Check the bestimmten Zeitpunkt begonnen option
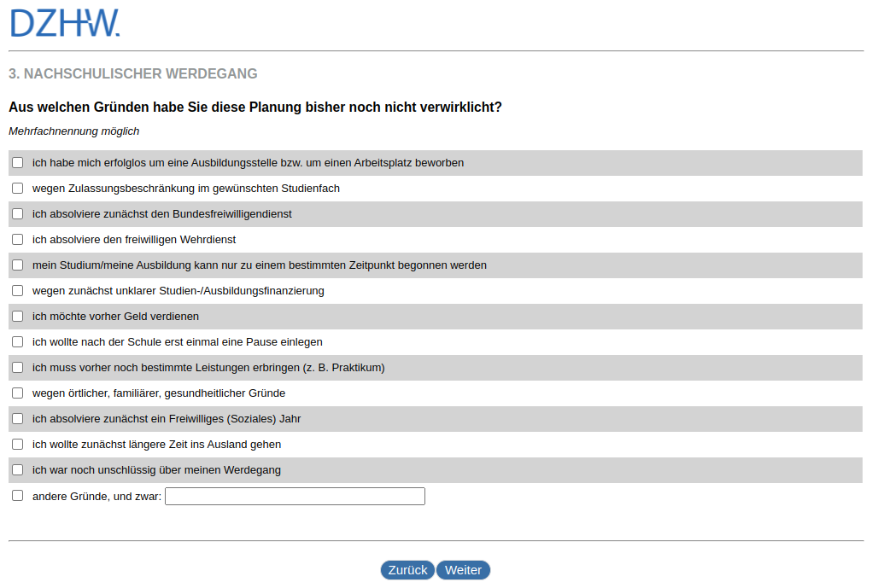This screenshot has width=872, height=588. 17,265
